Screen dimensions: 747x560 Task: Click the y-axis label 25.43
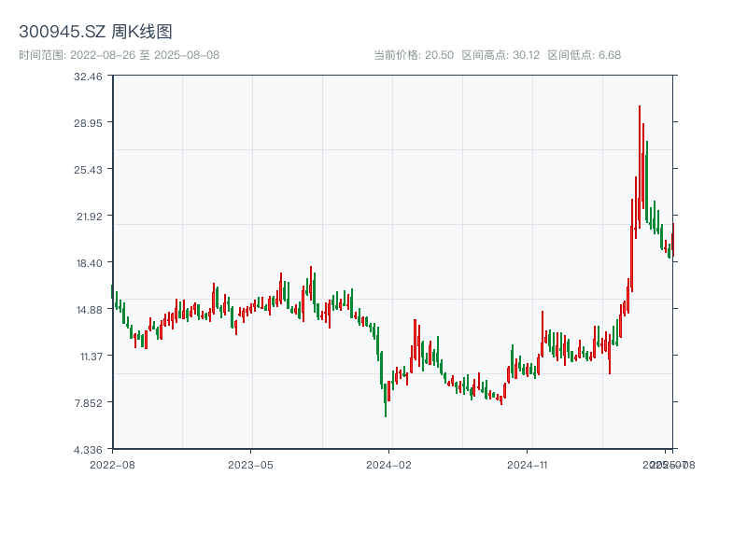click(x=88, y=170)
